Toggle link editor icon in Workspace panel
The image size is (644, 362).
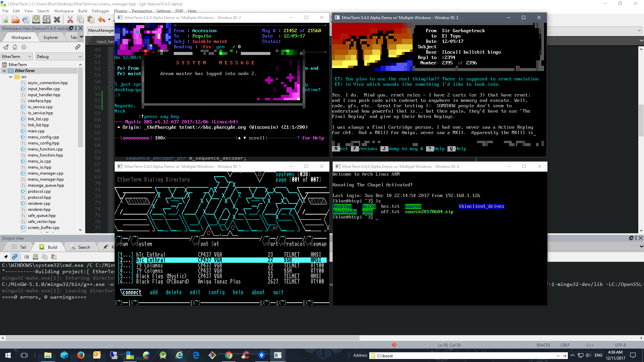point(78,47)
